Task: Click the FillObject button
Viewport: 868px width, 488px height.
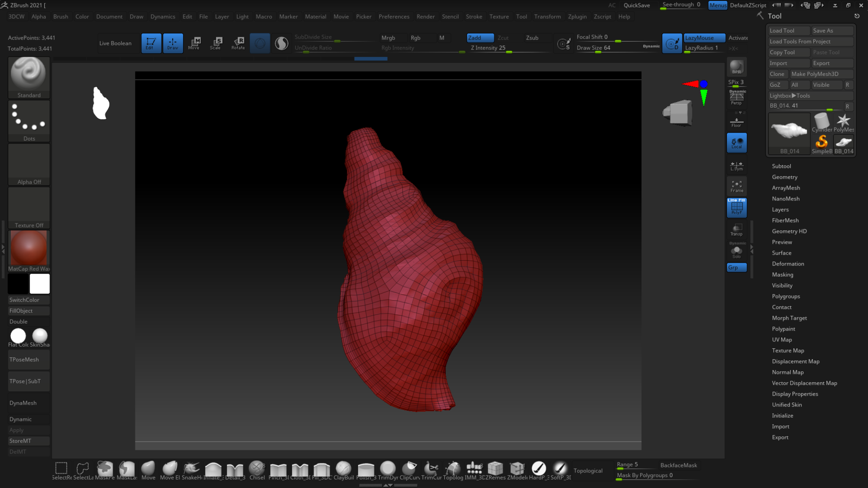Action: (29, 311)
